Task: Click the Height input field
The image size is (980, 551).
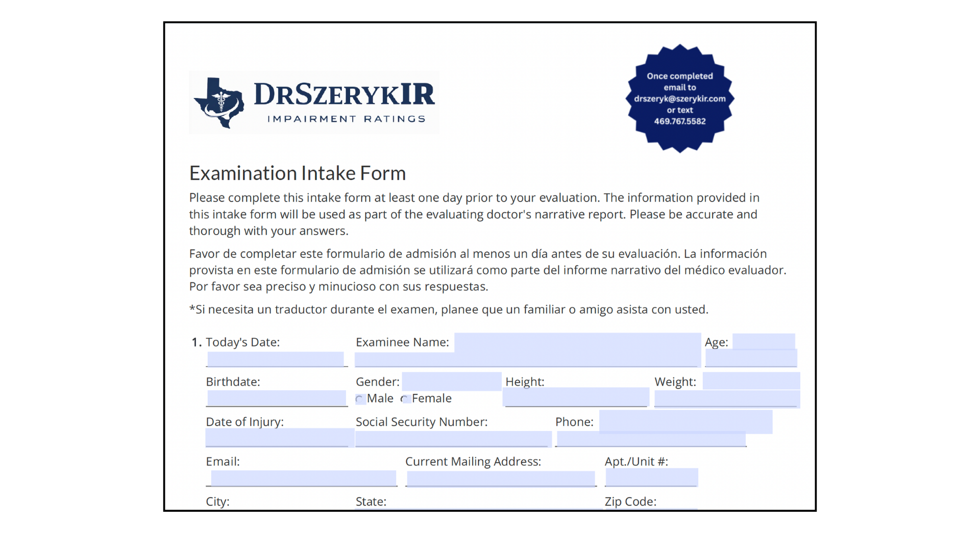Action: point(575,397)
